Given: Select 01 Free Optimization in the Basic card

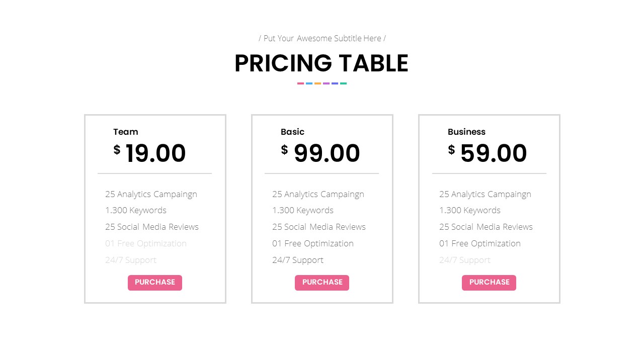Looking at the screenshot, I should pyautogui.click(x=313, y=243).
